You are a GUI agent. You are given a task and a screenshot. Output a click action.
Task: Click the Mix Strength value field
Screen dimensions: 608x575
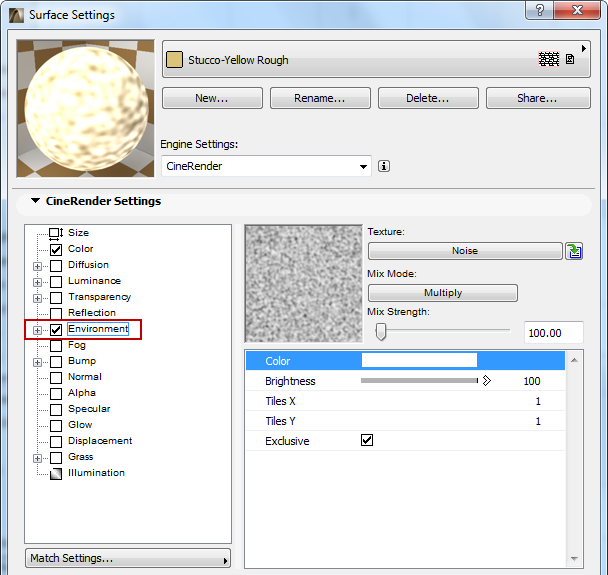(553, 333)
